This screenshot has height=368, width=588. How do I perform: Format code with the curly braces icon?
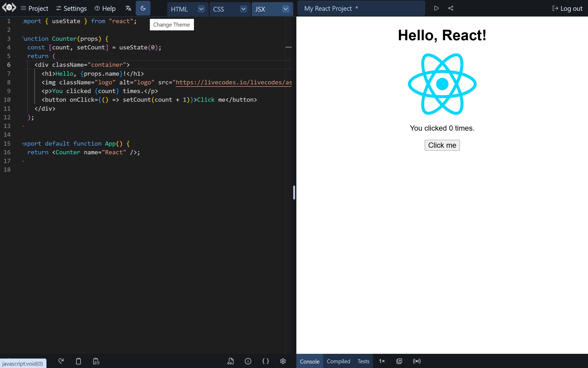[x=266, y=361]
